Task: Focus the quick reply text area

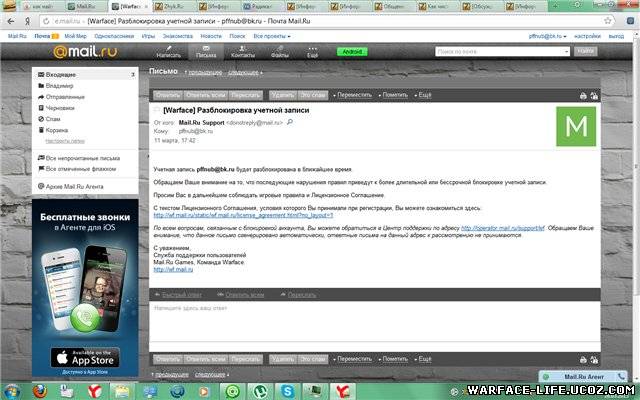Action: (375, 321)
